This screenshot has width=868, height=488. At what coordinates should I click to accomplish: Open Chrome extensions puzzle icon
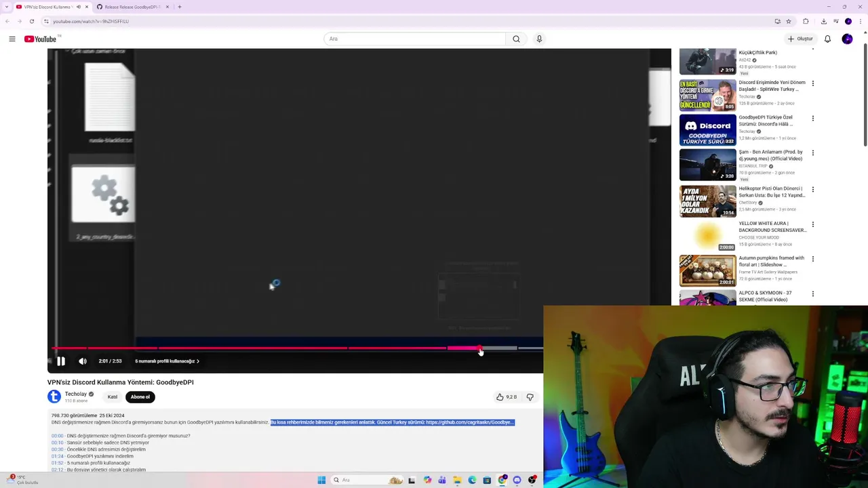(x=806, y=21)
